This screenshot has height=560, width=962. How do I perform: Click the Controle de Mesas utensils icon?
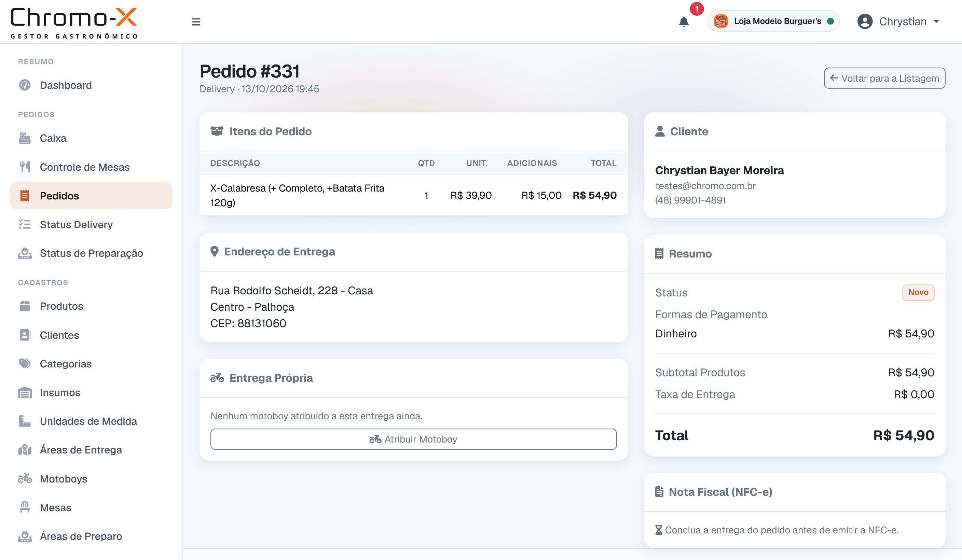(25, 167)
